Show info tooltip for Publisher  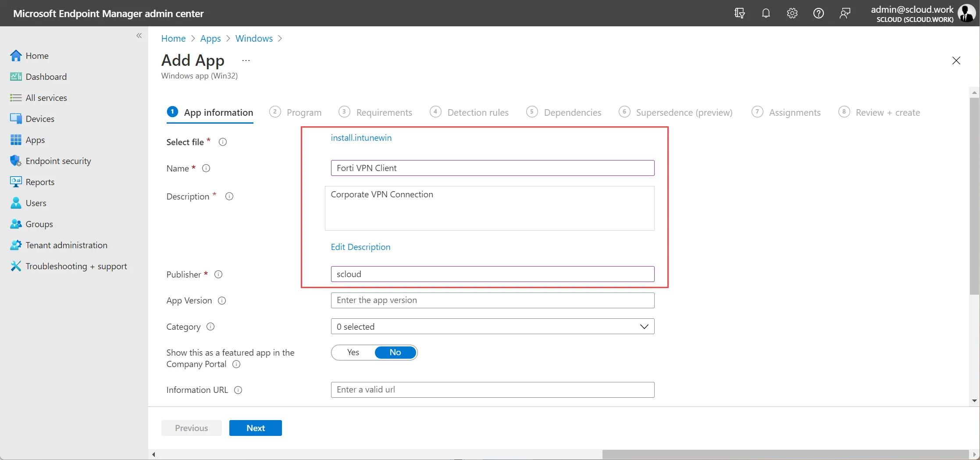[218, 275]
